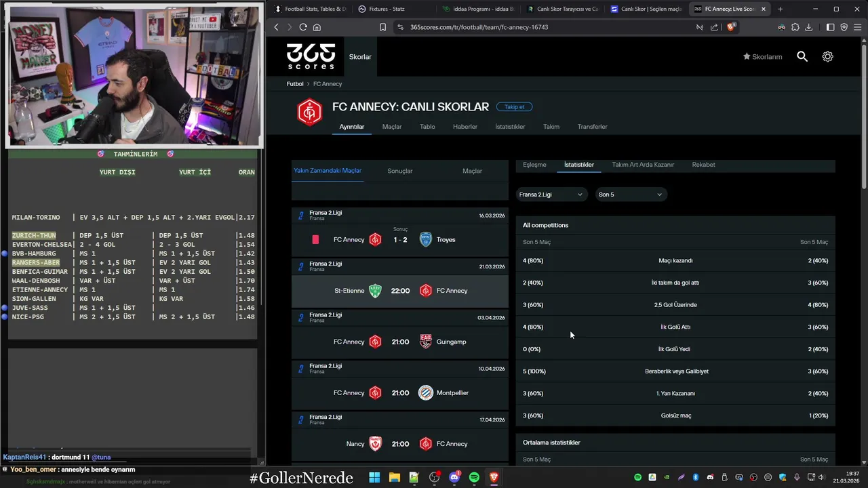Open the browser hamburger menu
Image resolution: width=868 pixels, height=488 pixels.
[857, 27]
